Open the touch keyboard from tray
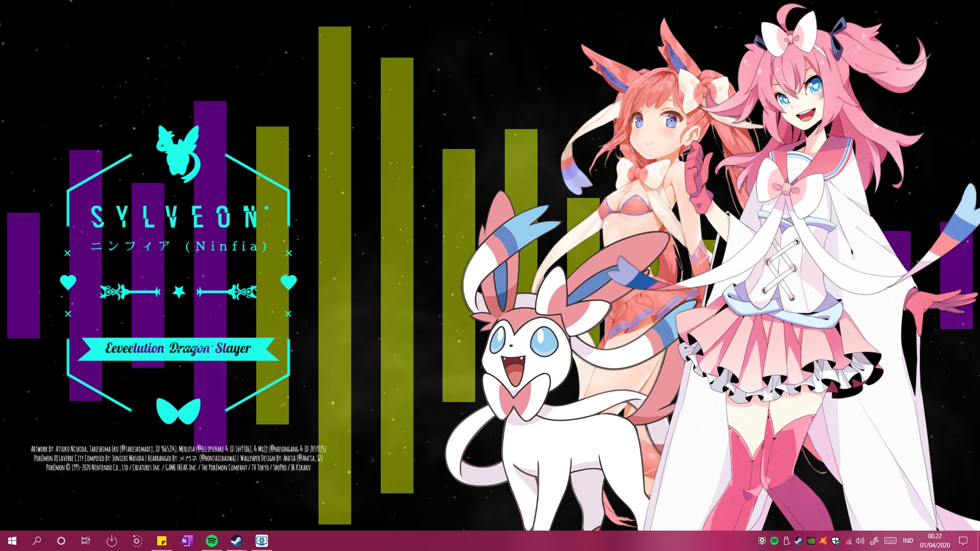The height and width of the screenshot is (551, 980). click(x=891, y=541)
